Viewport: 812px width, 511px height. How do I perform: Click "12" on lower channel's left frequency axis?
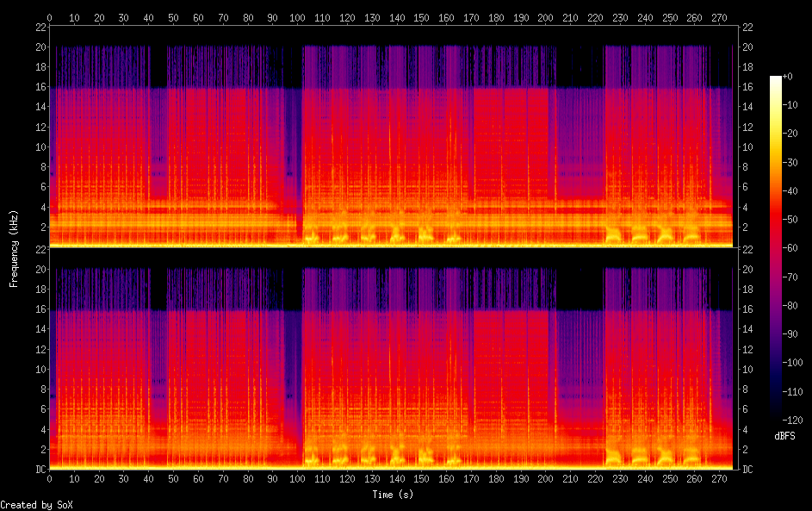click(x=41, y=349)
